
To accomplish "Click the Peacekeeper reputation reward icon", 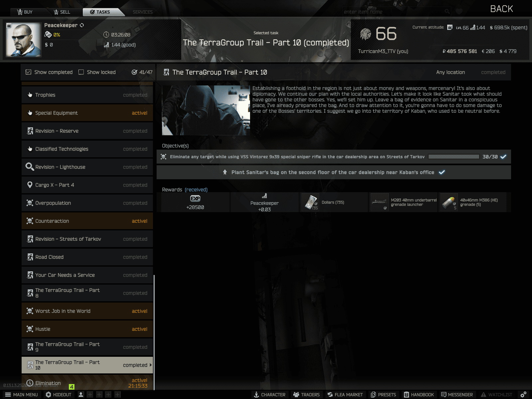I will pos(264,196).
